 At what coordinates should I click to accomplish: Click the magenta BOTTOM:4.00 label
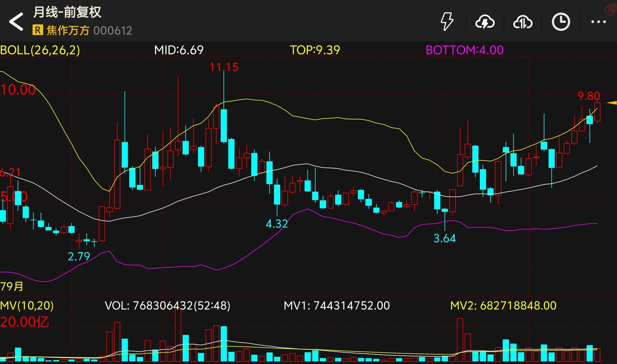[x=464, y=50]
